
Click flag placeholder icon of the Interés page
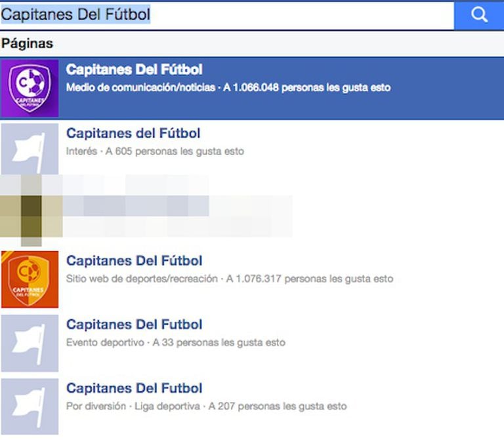click(x=30, y=149)
